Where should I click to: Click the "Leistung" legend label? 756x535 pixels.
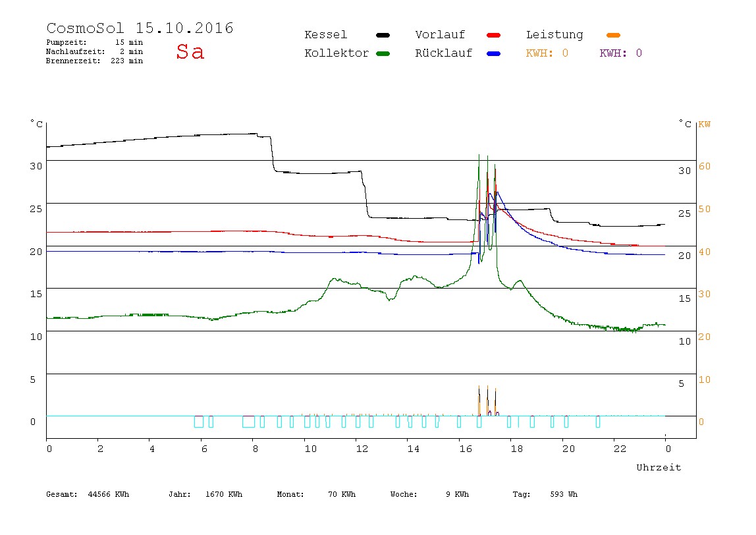tap(554, 35)
